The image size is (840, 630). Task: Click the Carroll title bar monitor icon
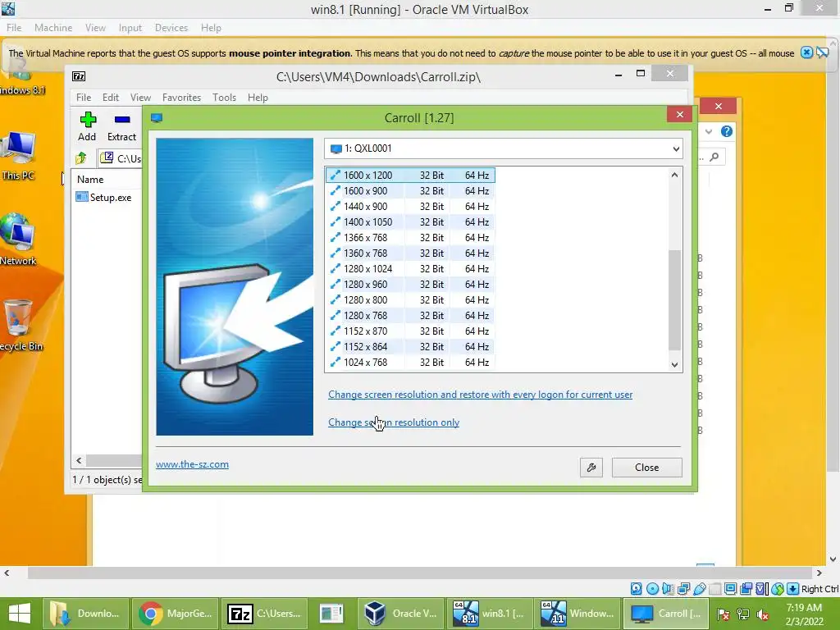pyautogui.click(x=157, y=118)
